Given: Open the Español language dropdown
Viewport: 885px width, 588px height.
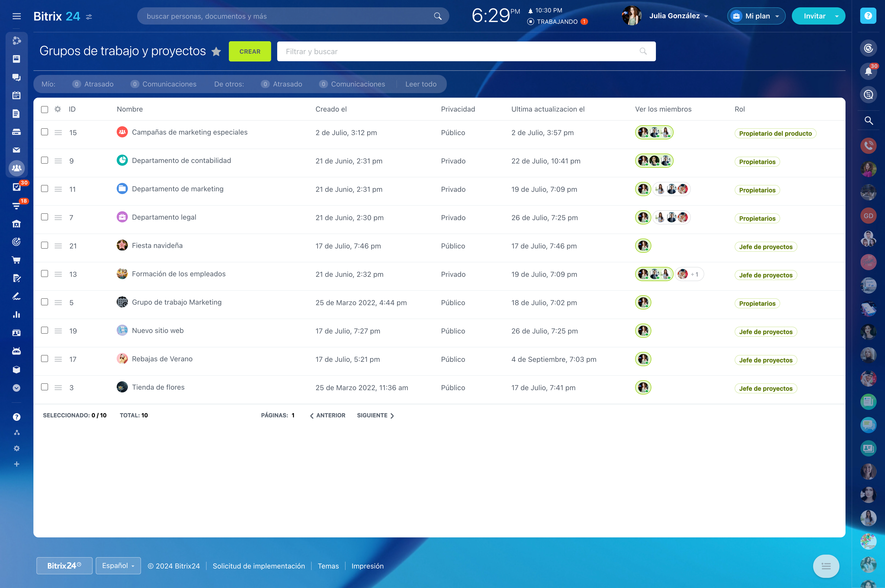Looking at the screenshot, I should [x=118, y=565].
